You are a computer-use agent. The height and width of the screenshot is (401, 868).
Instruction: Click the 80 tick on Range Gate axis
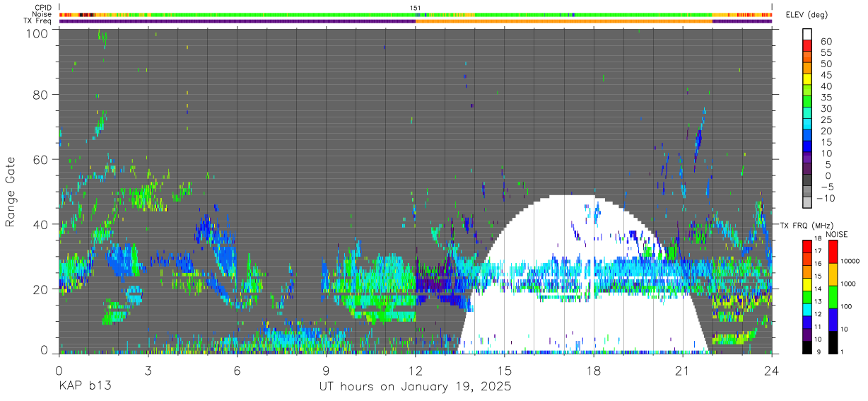click(x=41, y=95)
